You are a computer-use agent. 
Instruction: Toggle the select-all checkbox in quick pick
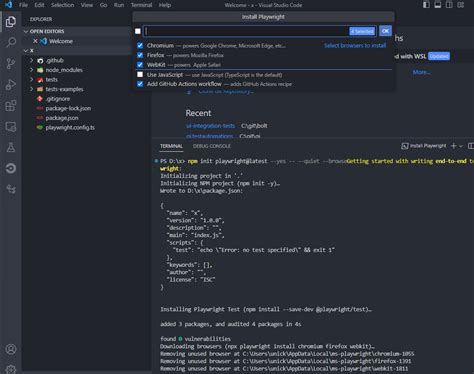[138, 31]
